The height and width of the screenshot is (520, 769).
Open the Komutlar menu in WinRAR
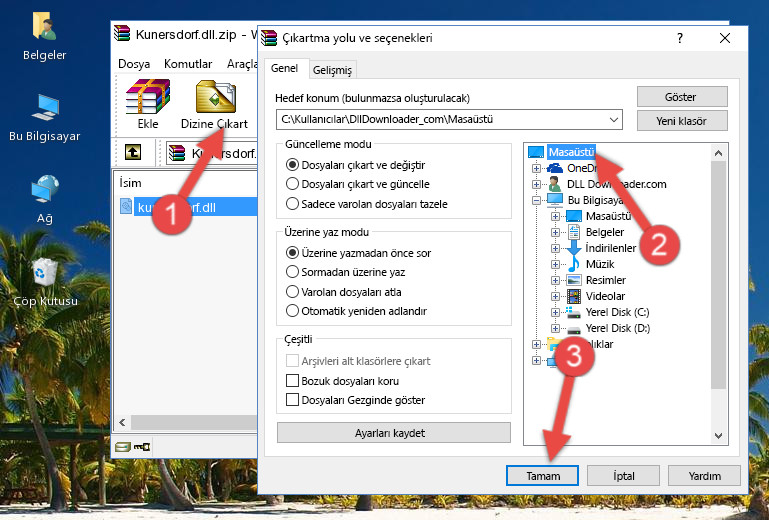pos(188,64)
